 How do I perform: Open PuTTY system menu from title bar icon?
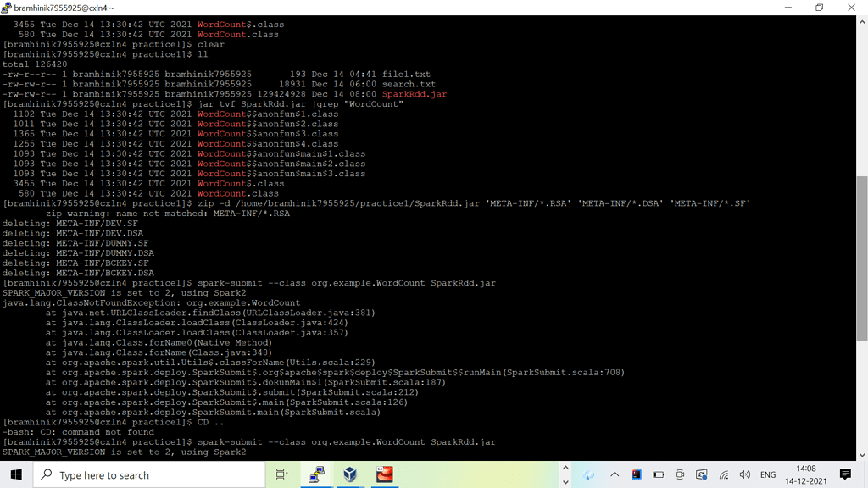pyautogui.click(x=7, y=8)
